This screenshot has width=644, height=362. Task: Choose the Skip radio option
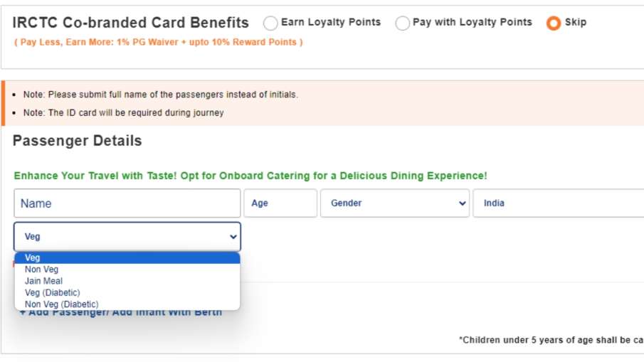click(554, 23)
